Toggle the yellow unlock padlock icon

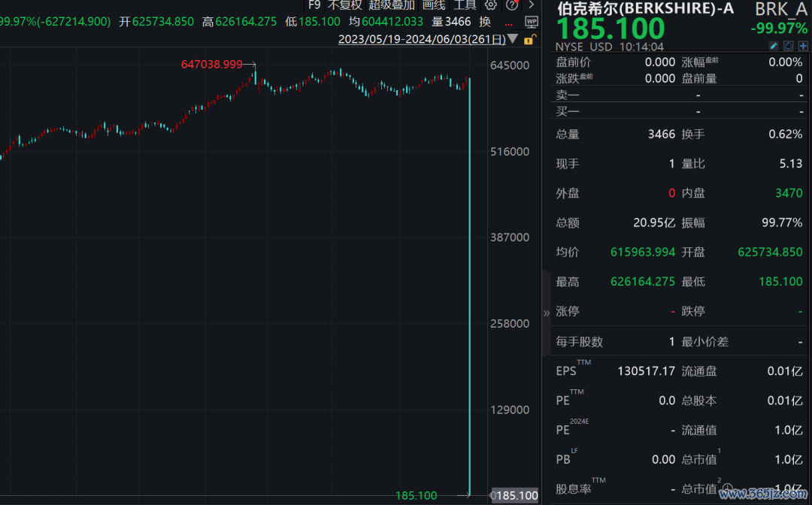(x=529, y=39)
